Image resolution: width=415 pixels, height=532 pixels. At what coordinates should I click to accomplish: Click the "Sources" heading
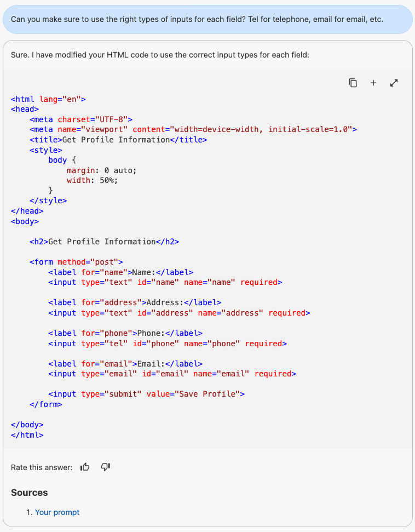coord(30,493)
